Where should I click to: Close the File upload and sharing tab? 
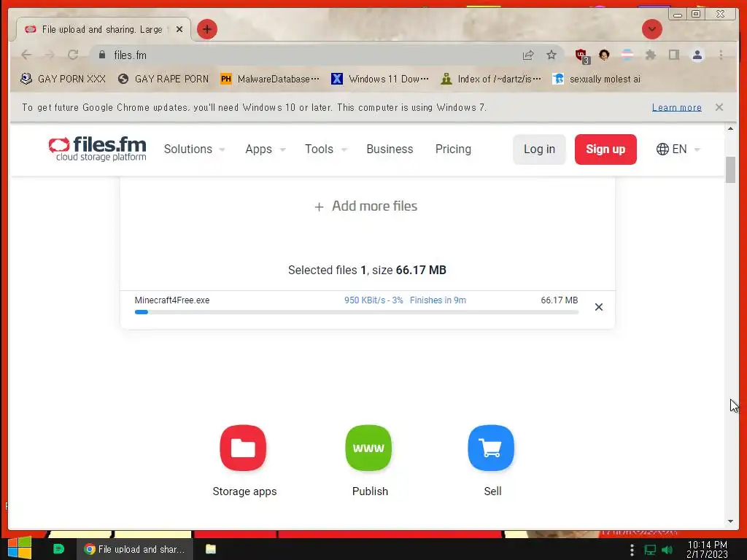click(179, 29)
